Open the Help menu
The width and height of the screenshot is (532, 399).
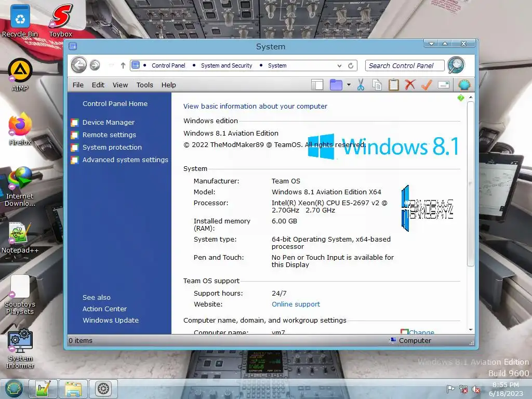169,85
